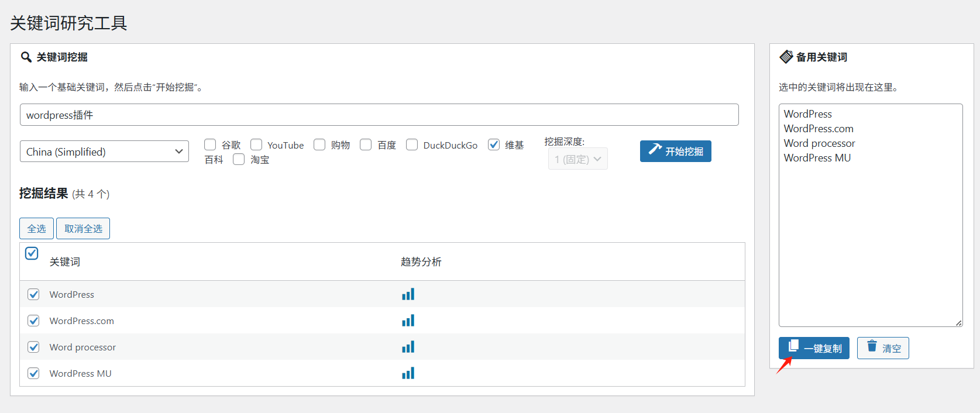Open trend chart icon for WordPress.com

point(408,321)
